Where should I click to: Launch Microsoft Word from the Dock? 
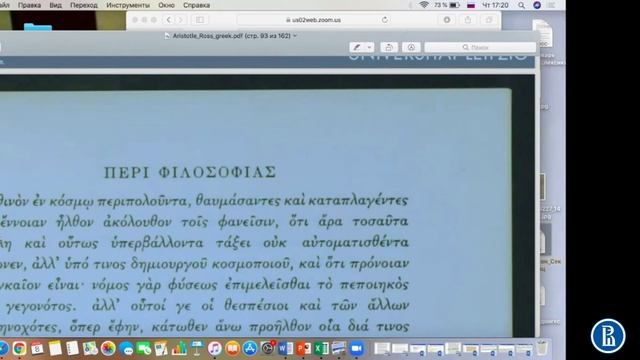(285, 348)
